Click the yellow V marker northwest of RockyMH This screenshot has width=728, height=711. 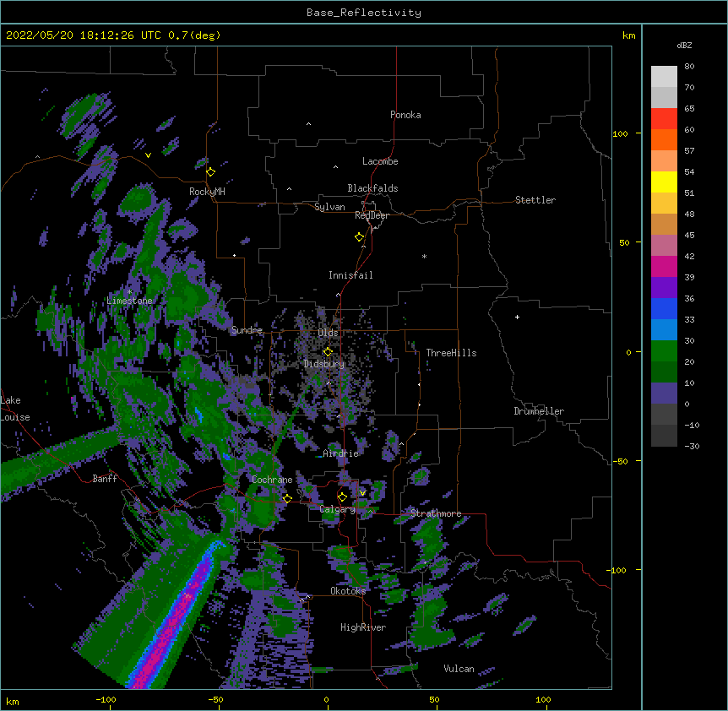point(148,155)
